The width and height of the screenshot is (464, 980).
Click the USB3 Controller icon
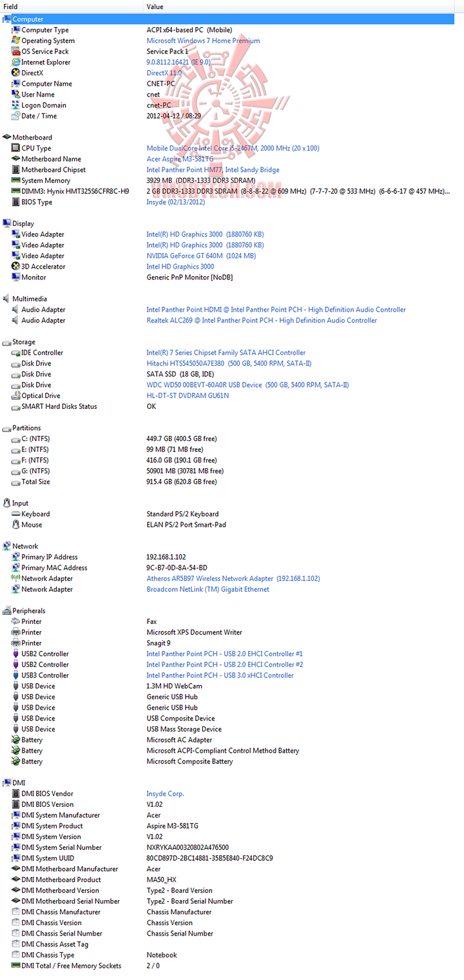tap(16, 675)
